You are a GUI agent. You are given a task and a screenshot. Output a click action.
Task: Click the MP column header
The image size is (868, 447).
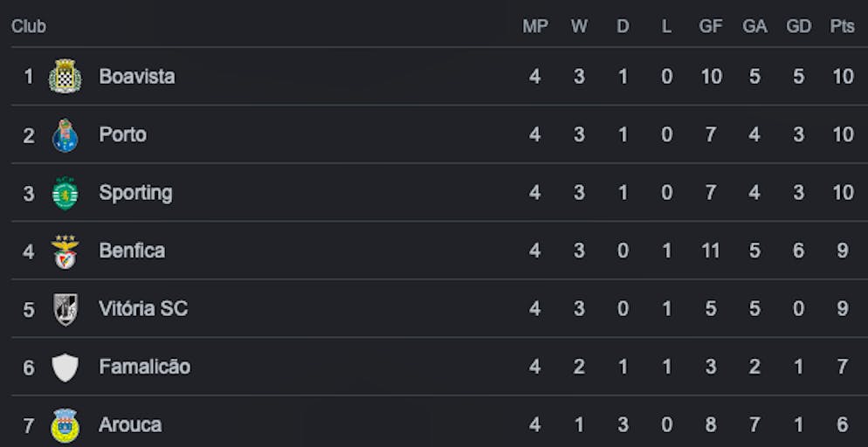[535, 26]
